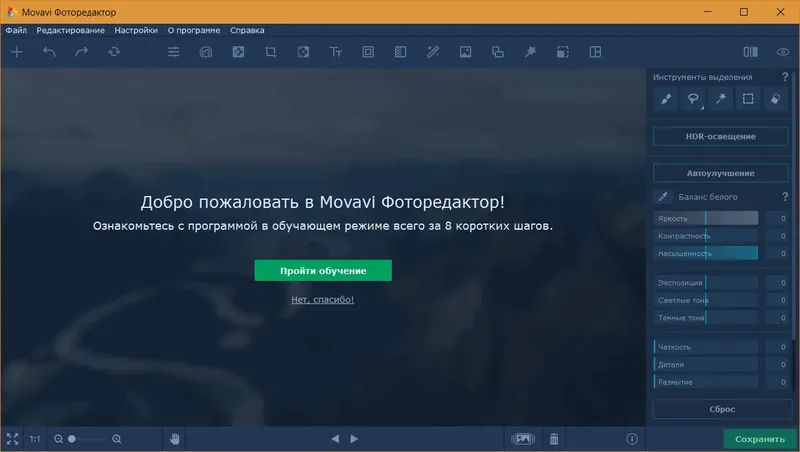
Task: Open the photo gallery filmstrip icon
Action: coord(523,439)
